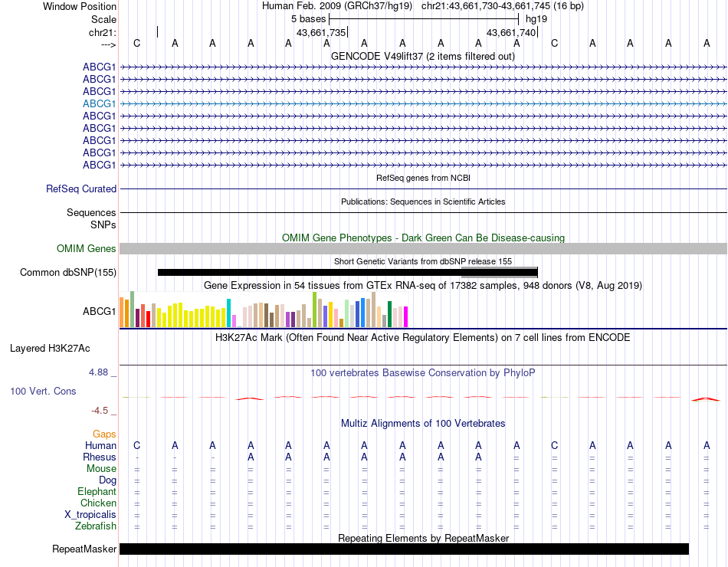Click the black RepeatMasker element bar
The image size is (728, 567).
[404, 549]
